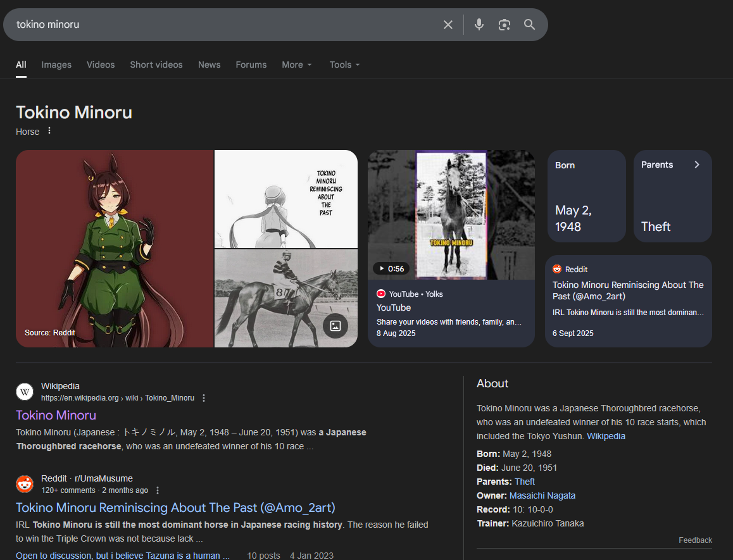733x560 pixels.
Task: Switch to the Videos tab
Action: (101, 65)
